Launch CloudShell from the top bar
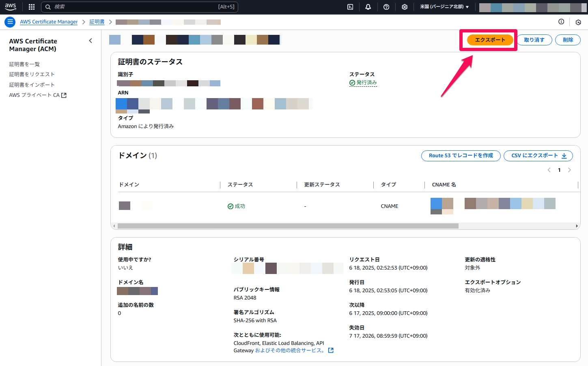 [x=350, y=7]
